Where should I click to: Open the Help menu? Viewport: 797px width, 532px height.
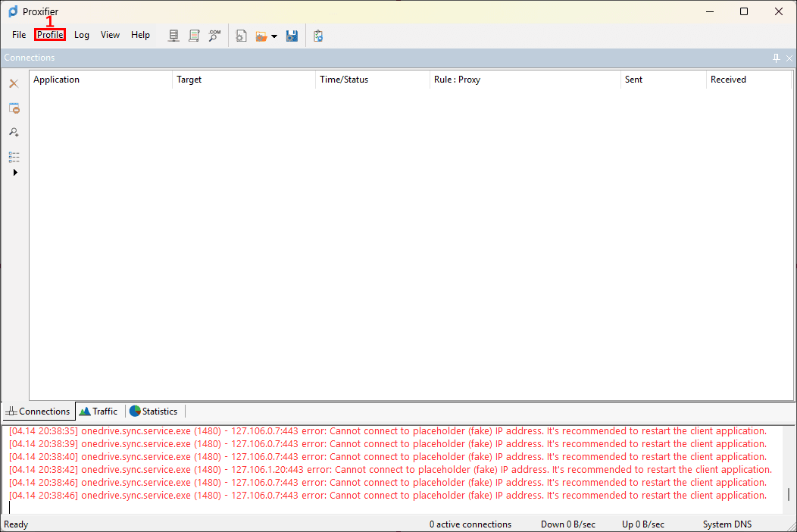click(x=140, y=35)
